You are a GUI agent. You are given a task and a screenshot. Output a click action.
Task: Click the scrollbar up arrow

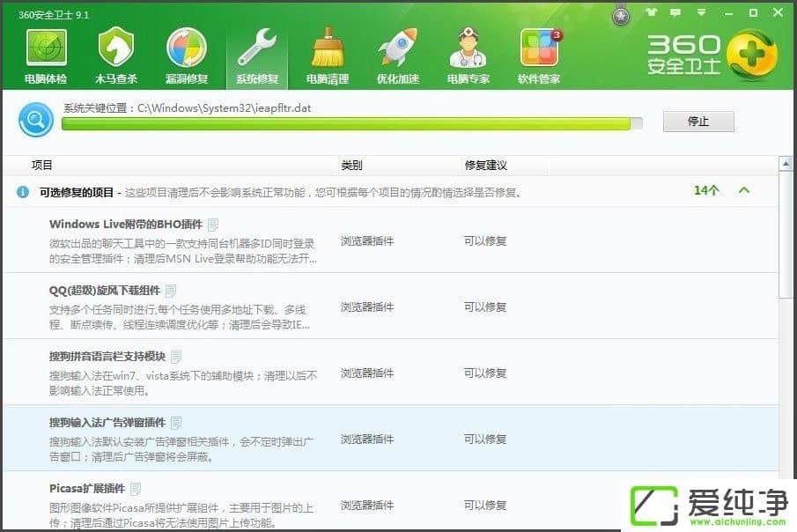pos(786,164)
